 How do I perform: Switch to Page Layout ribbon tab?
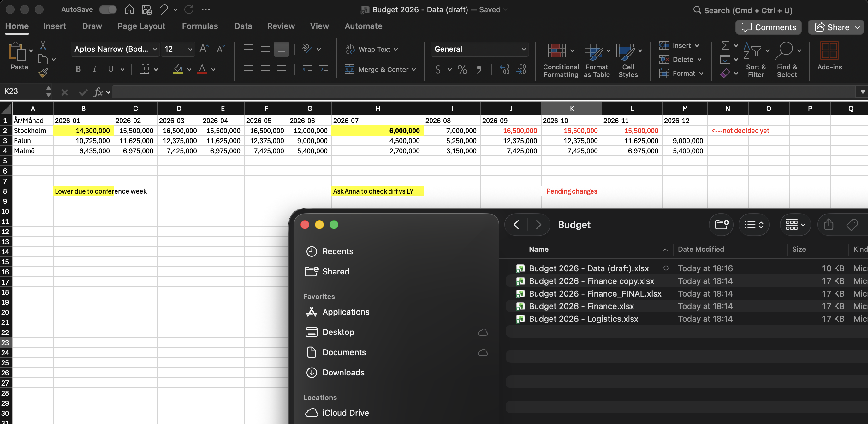pos(141,26)
